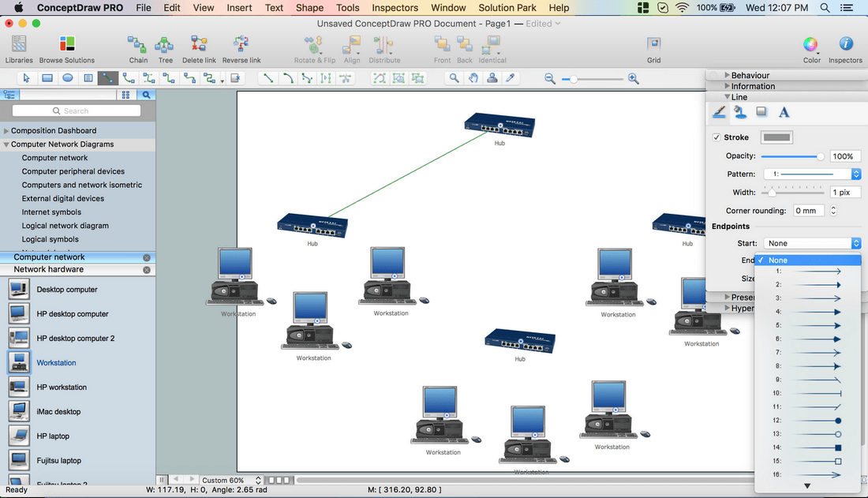The height and width of the screenshot is (498, 868).
Task: Open the fill bucket tab in Inspector
Action: 740,112
